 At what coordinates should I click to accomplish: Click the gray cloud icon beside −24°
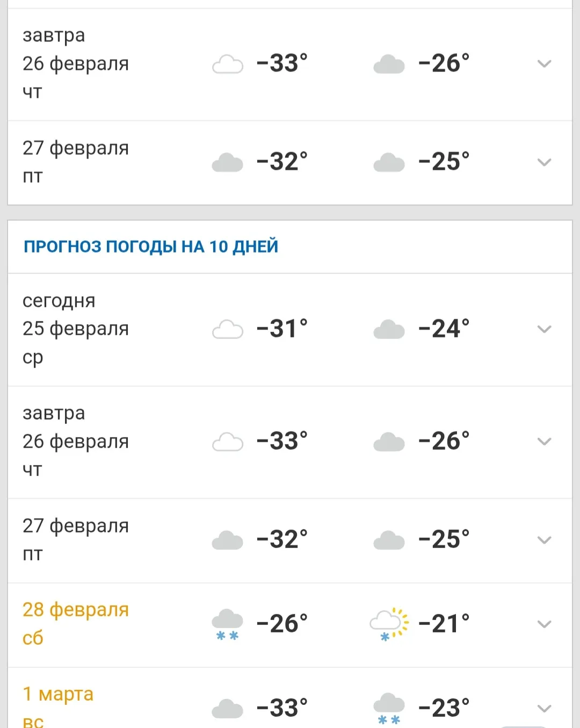tap(389, 329)
